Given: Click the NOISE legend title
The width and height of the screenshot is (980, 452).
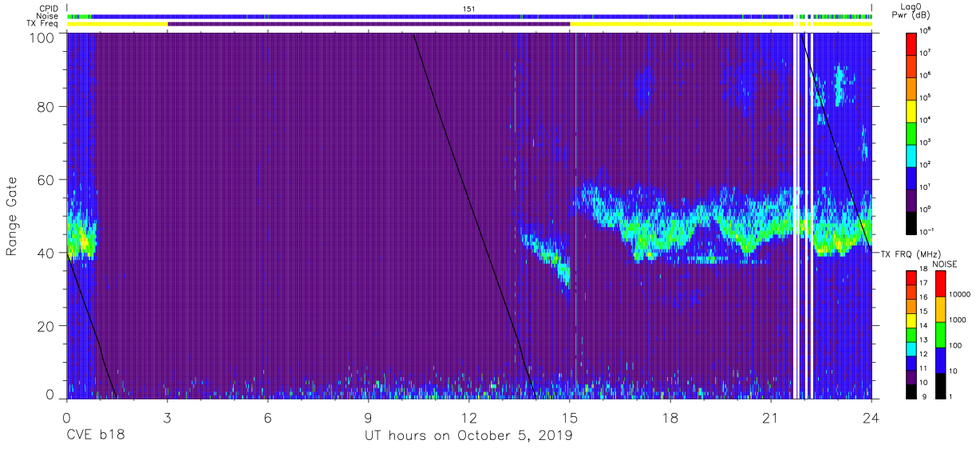Looking at the screenshot, I should tap(945, 264).
